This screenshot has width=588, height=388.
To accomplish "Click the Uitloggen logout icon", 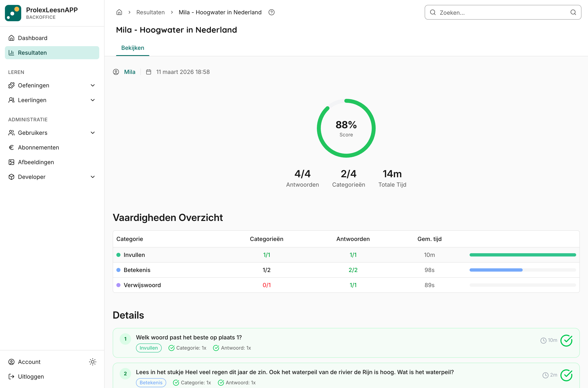I will (x=11, y=376).
